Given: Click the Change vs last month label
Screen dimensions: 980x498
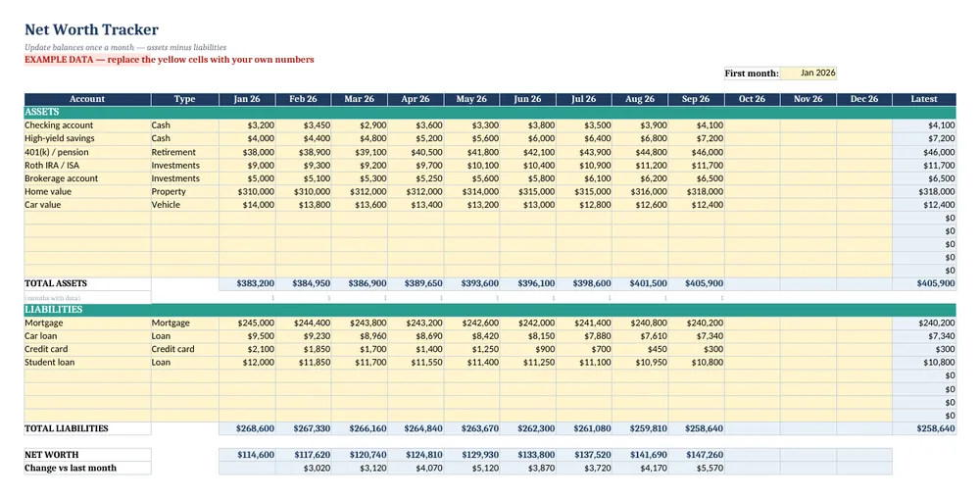Looking at the screenshot, I should tap(87, 468).
